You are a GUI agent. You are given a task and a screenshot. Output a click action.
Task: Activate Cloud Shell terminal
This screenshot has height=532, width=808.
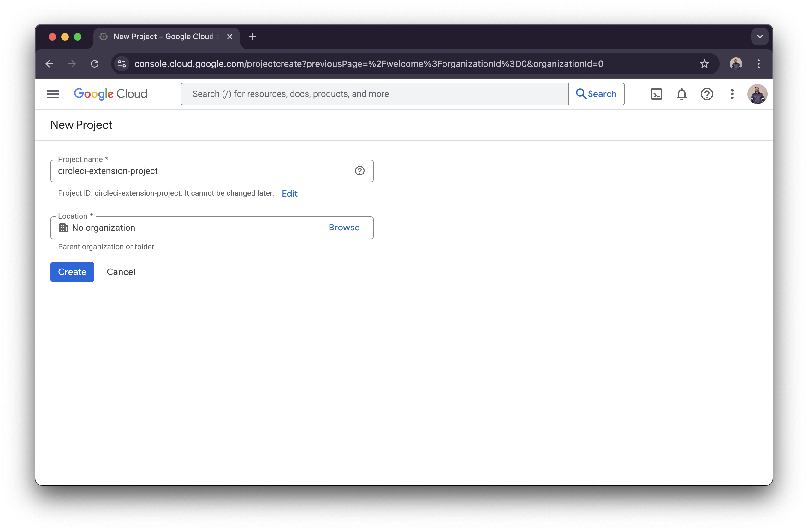tap(656, 94)
